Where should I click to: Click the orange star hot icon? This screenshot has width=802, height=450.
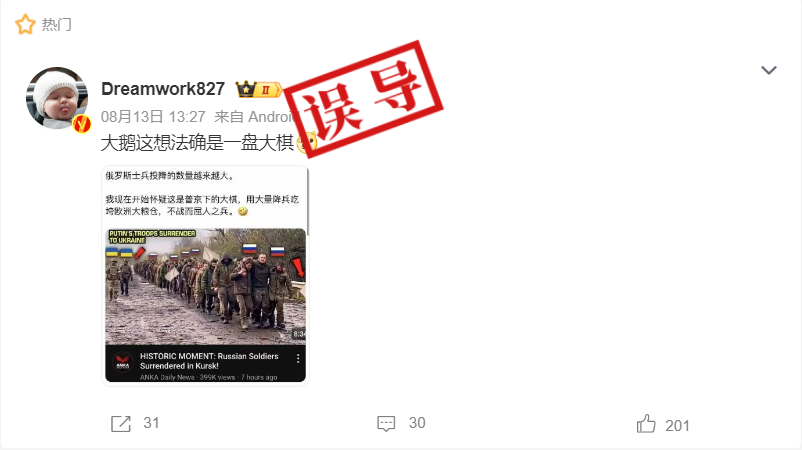pos(25,25)
